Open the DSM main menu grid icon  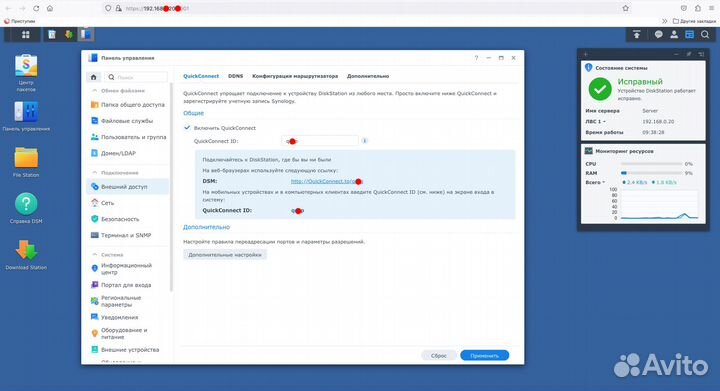(26, 34)
